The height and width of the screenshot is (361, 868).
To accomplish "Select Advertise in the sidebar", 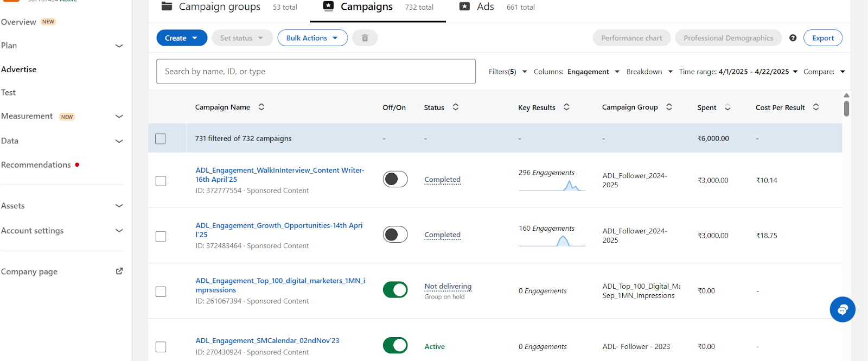I will click(19, 69).
